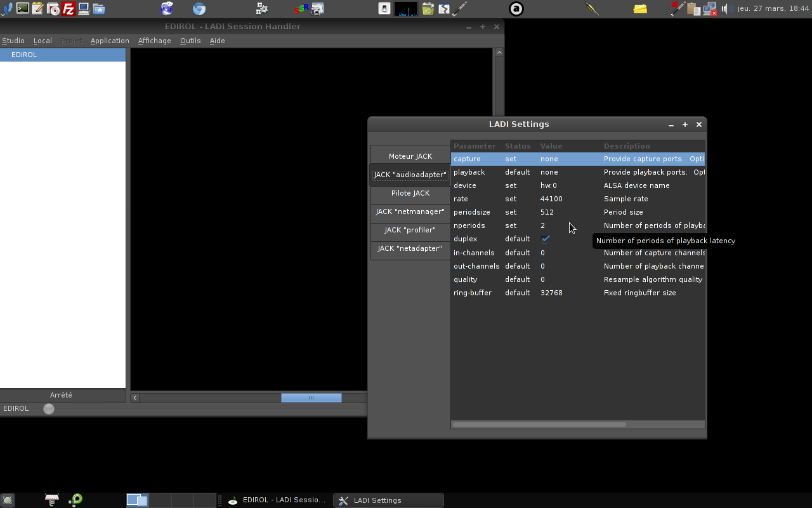Click the Status column header
812x508 pixels.
click(519, 146)
